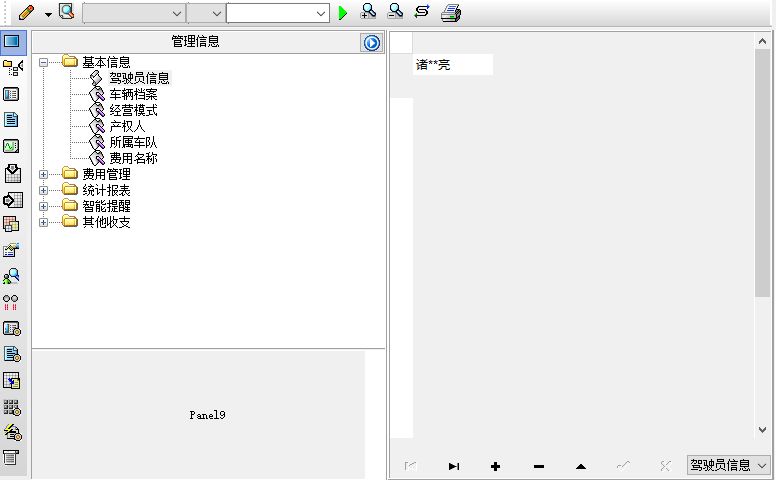This screenshot has width=776, height=480.
Task: Click the bottom list sidebar icon
Action: pyautogui.click(x=10, y=457)
